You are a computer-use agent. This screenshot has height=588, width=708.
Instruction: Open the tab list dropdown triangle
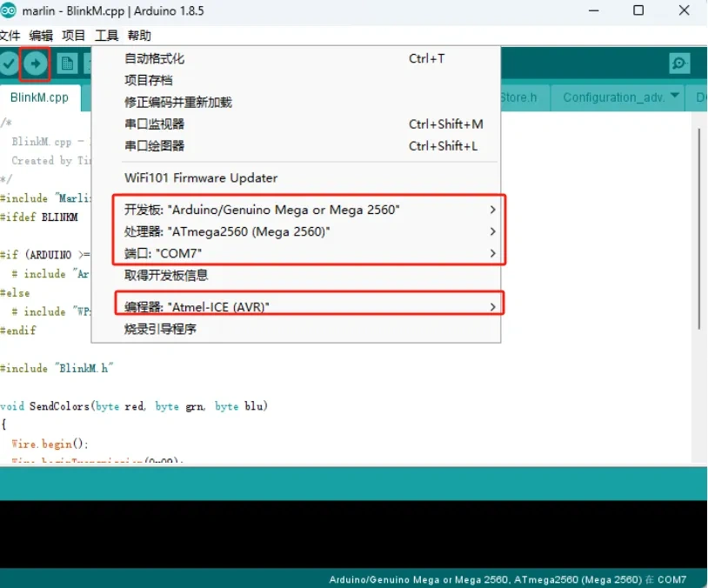(x=675, y=96)
